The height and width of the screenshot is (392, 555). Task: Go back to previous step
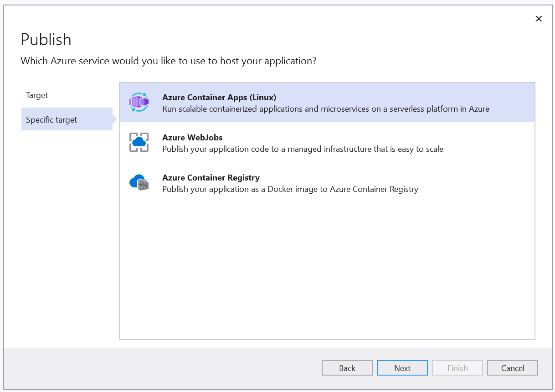pos(347,368)
